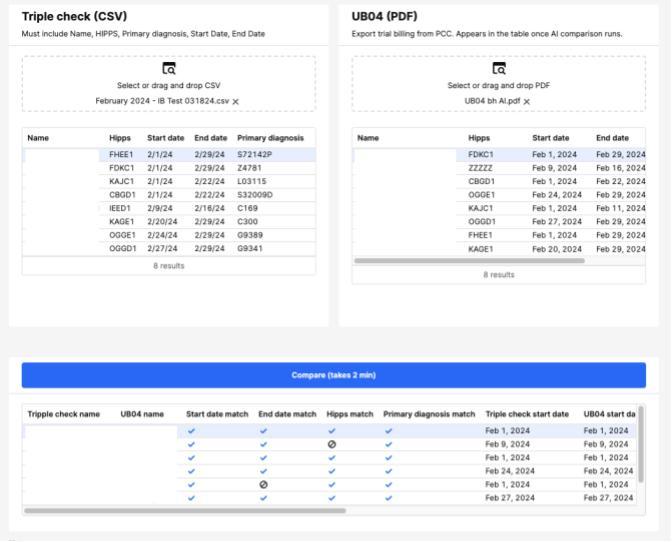Select the FHEE1 row in CSV table
672x542 pixels.
coord(169,154)
